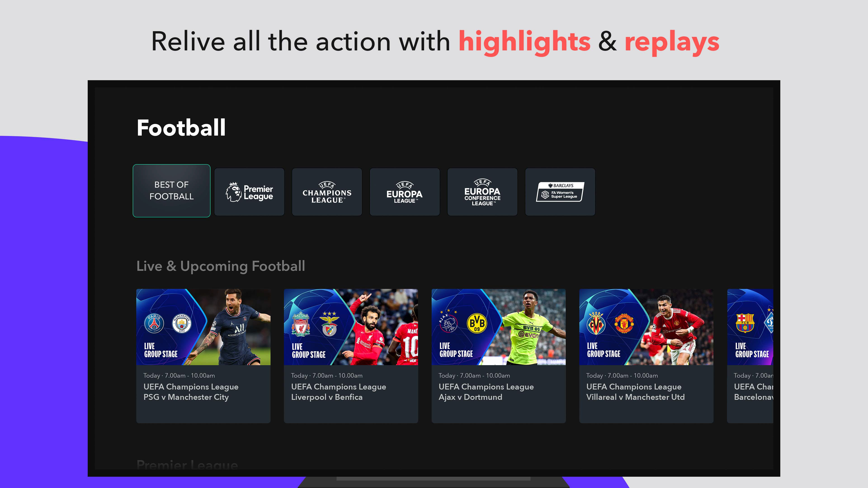The height and width of the screenshot is (488, 868).
Task: Select Barclays FA Women's Super League tile
Action: coord(560,192)
